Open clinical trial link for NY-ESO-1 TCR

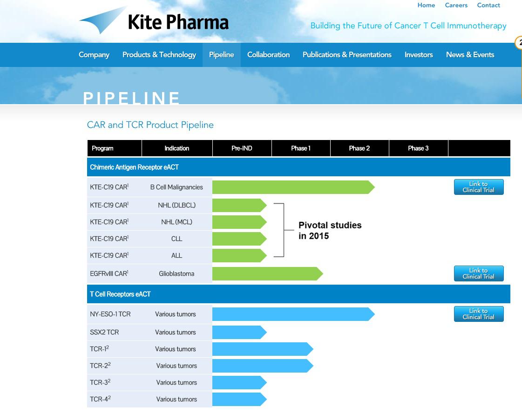pos(479,314)
